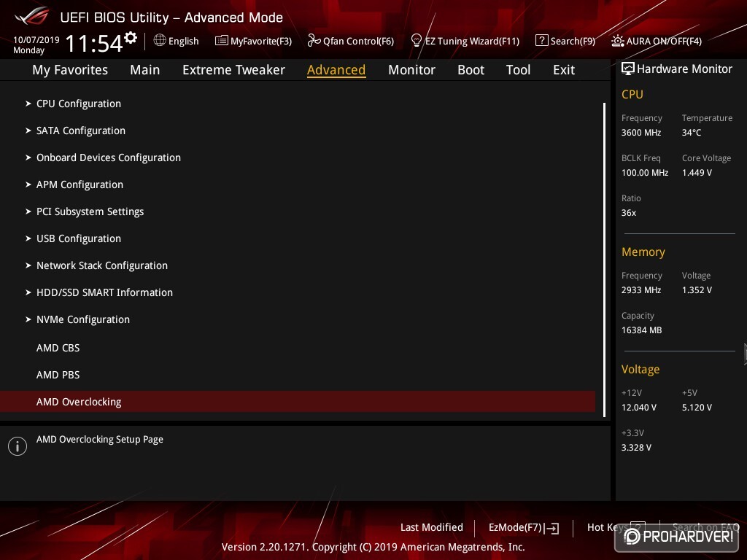Click EZ Tuning Wizard(F11) label
The height and width of the screenshot is (560, 747).
click(x=472, y=41)
